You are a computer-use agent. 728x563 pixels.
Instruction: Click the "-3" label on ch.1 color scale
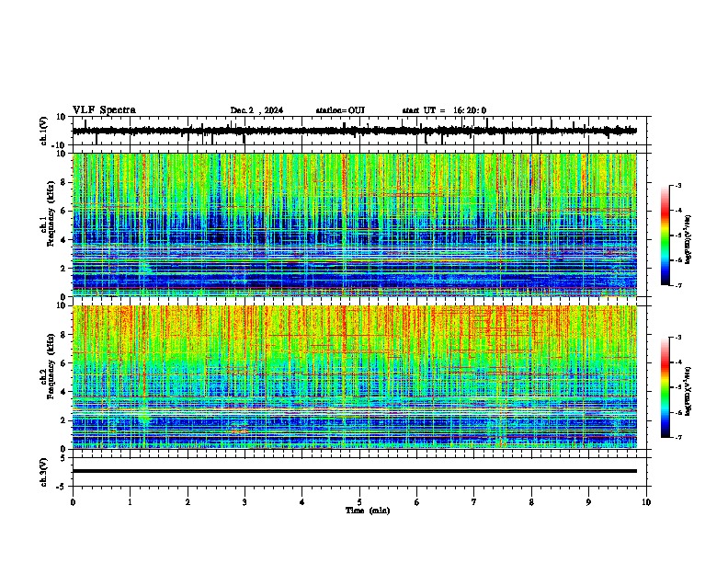(678, 185)
